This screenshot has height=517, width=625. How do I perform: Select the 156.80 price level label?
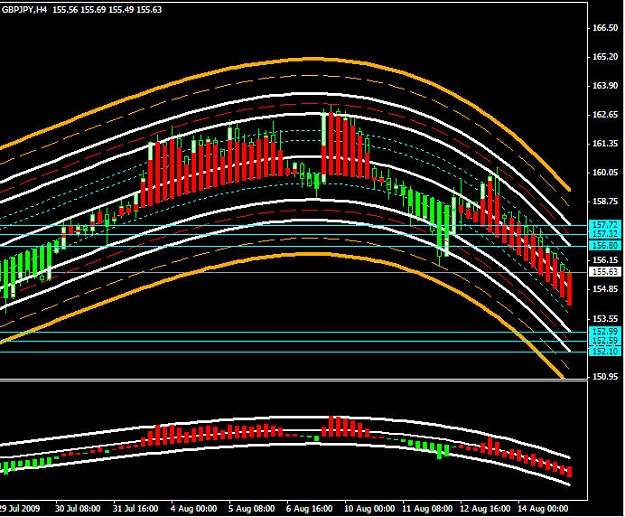pos(605,245)
